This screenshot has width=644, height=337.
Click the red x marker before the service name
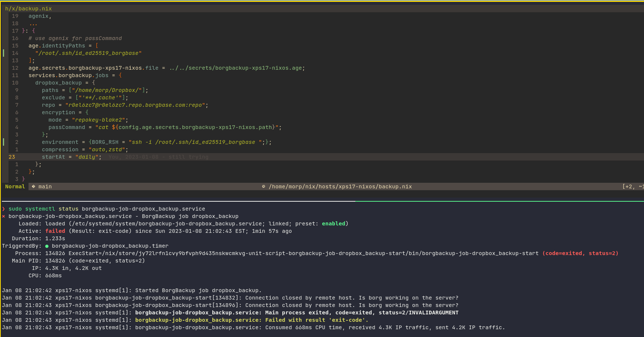click(4, 217)
